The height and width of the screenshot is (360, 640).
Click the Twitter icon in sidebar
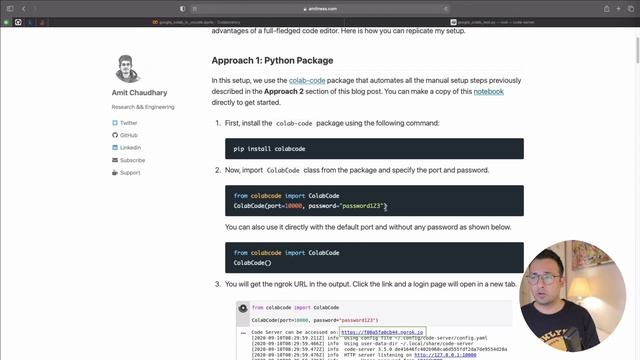(115, 122)
